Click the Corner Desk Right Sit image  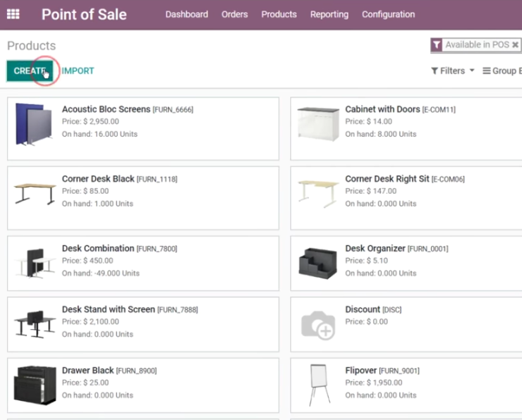[x=318, y=194]
